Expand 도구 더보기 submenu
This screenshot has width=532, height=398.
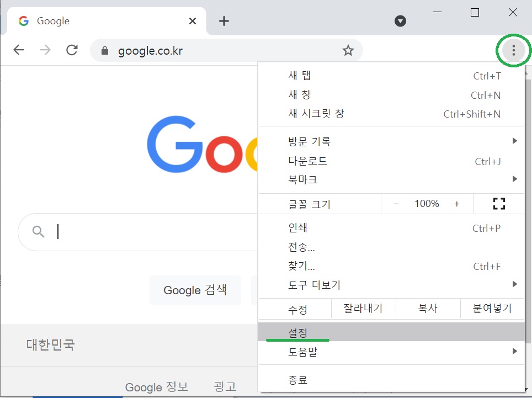click(391, 285)
